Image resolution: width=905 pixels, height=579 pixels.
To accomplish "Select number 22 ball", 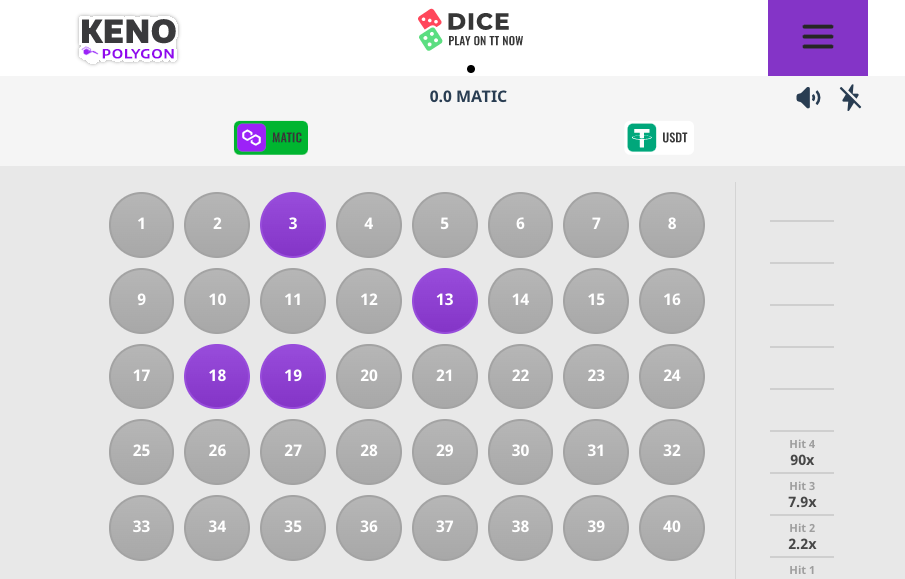I will [x=520, y=376].
